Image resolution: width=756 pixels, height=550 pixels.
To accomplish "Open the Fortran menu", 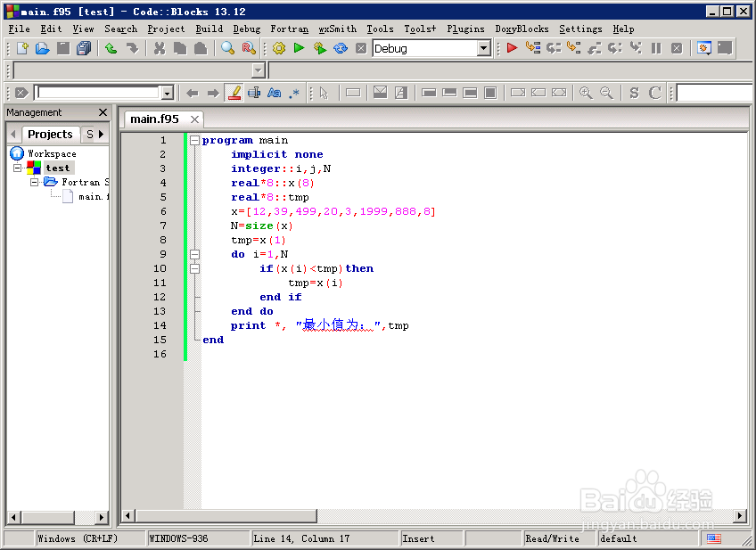I will [289, 29].
